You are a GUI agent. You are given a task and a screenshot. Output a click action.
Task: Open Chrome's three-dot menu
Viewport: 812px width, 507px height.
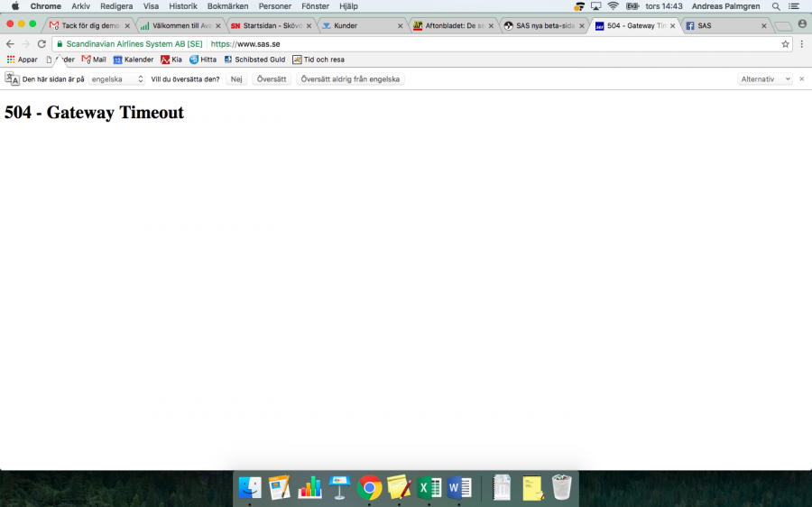[801, 43]
